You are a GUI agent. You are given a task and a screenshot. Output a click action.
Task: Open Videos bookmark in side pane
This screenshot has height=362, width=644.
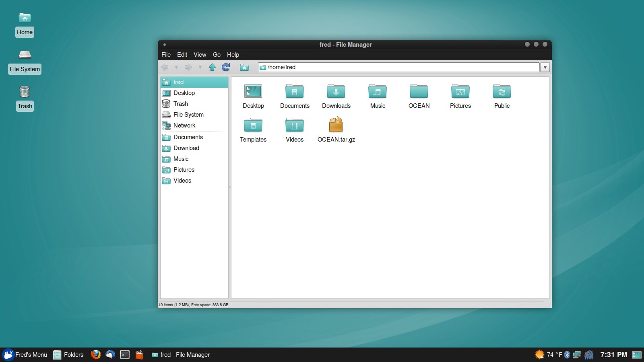(x=194, y=181)
